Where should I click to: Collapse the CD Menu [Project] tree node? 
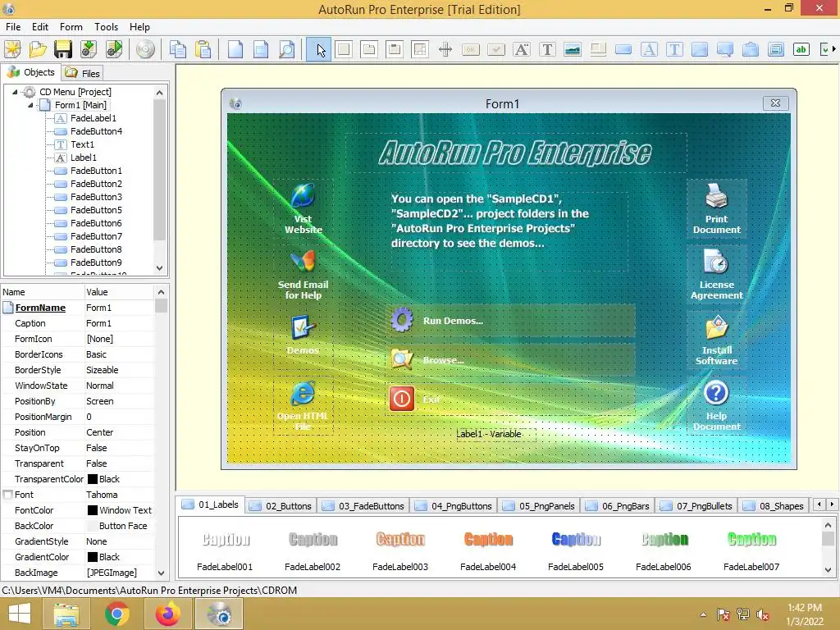15,92
